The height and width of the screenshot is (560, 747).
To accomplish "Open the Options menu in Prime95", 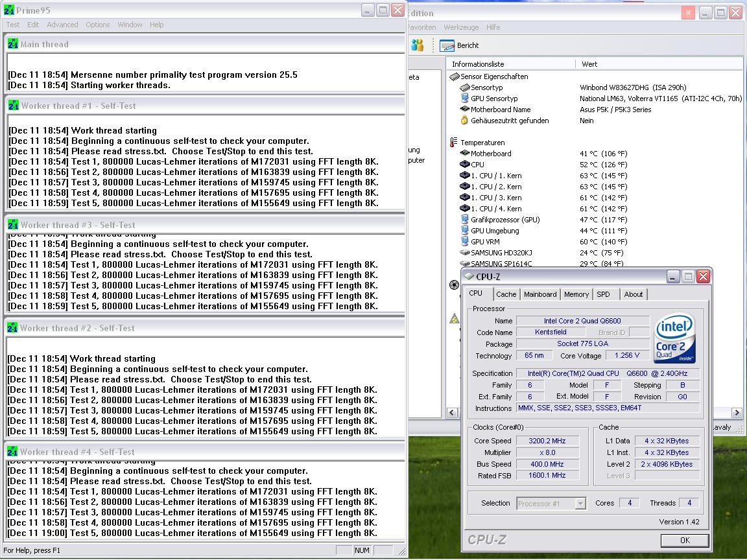I will tap(98, 25).
